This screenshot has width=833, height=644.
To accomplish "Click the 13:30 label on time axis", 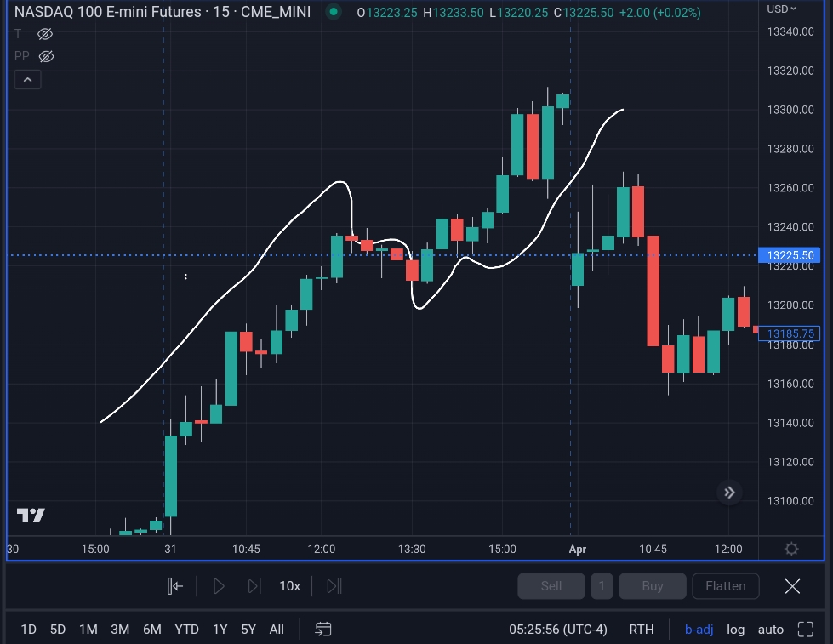I will (x=412, y=549).
